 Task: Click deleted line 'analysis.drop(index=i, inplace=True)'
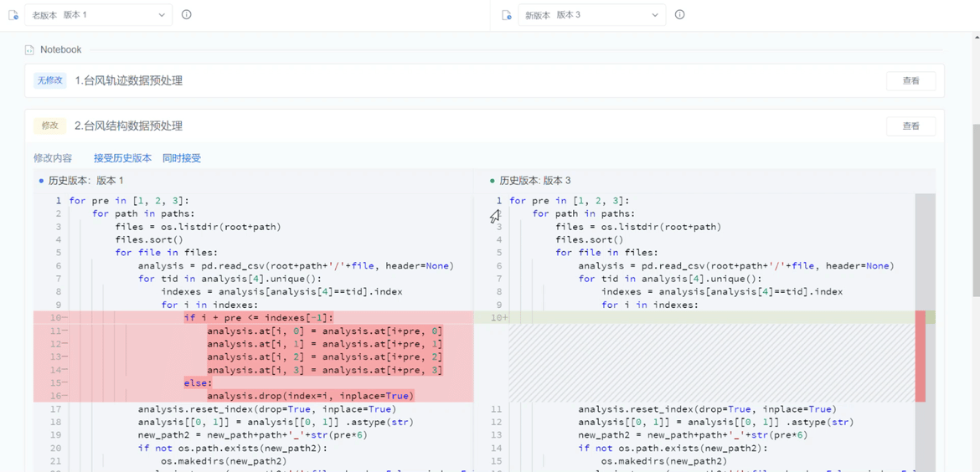click(310, 396)
